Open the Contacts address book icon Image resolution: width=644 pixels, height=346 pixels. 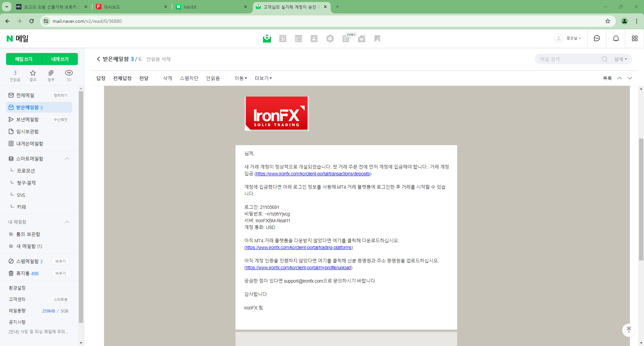tap(314, 38)
